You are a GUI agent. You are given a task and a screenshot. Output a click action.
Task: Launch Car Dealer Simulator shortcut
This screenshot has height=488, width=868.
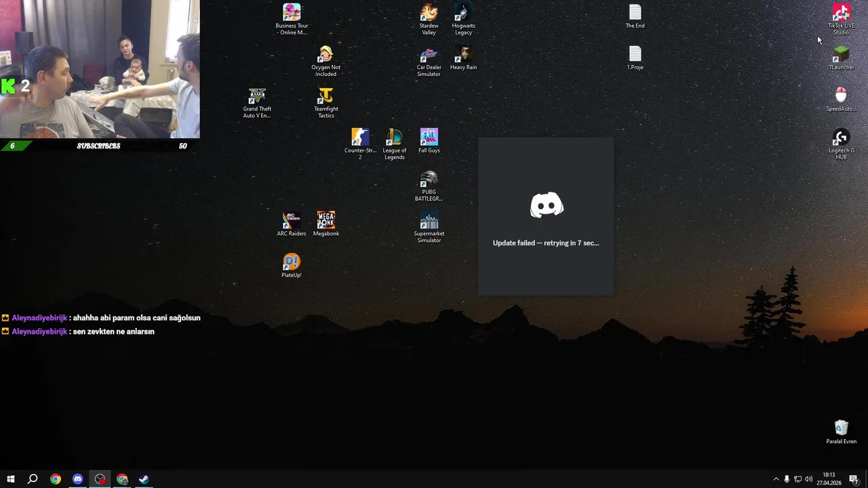point(429,61)
